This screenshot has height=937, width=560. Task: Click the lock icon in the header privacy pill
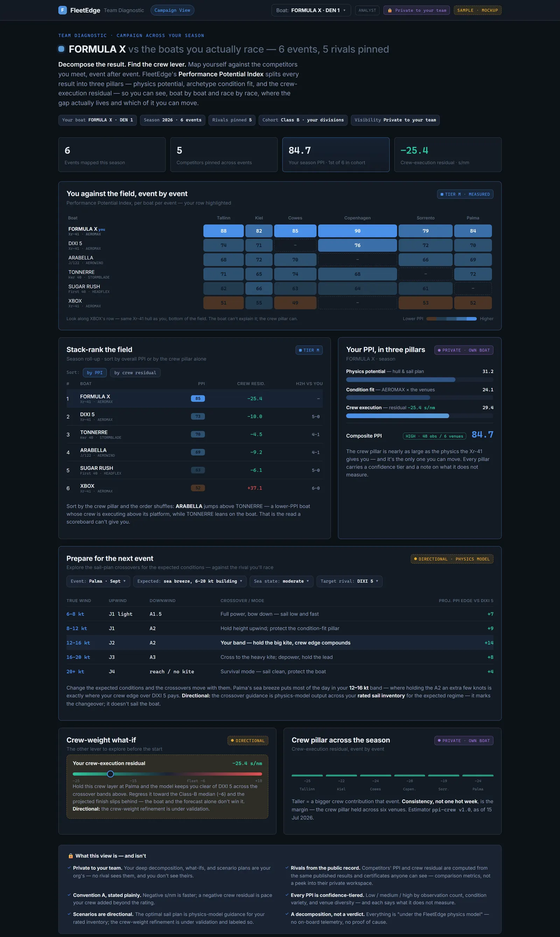[x=390, y=11]
